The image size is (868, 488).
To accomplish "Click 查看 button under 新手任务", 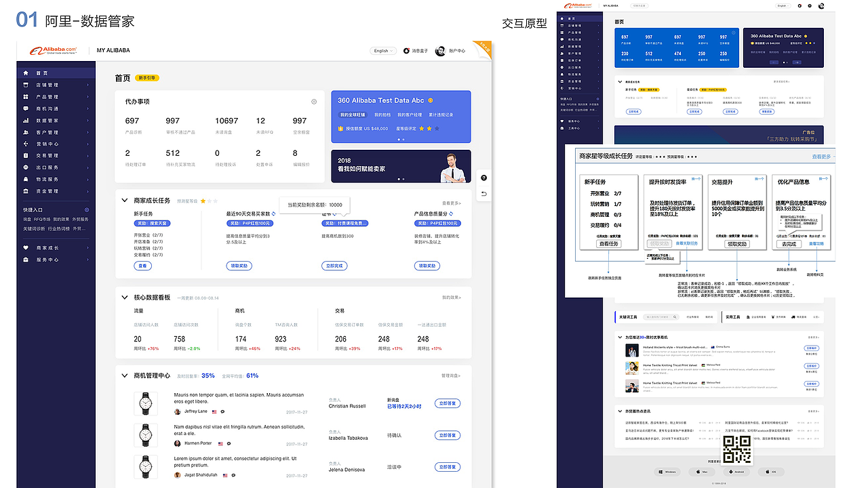I will click(x=142, y=266).
